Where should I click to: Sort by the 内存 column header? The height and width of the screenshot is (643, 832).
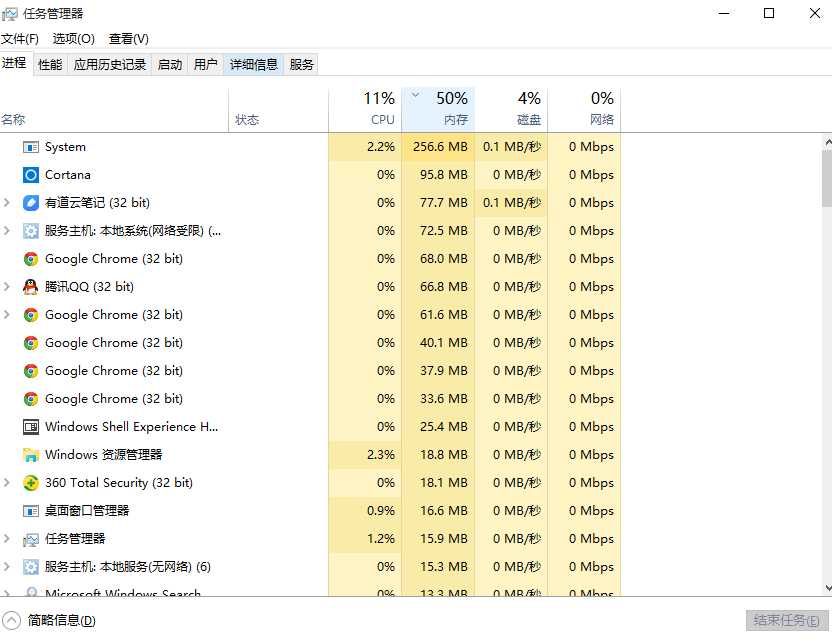pyautogui.click(x=438, y=110)
